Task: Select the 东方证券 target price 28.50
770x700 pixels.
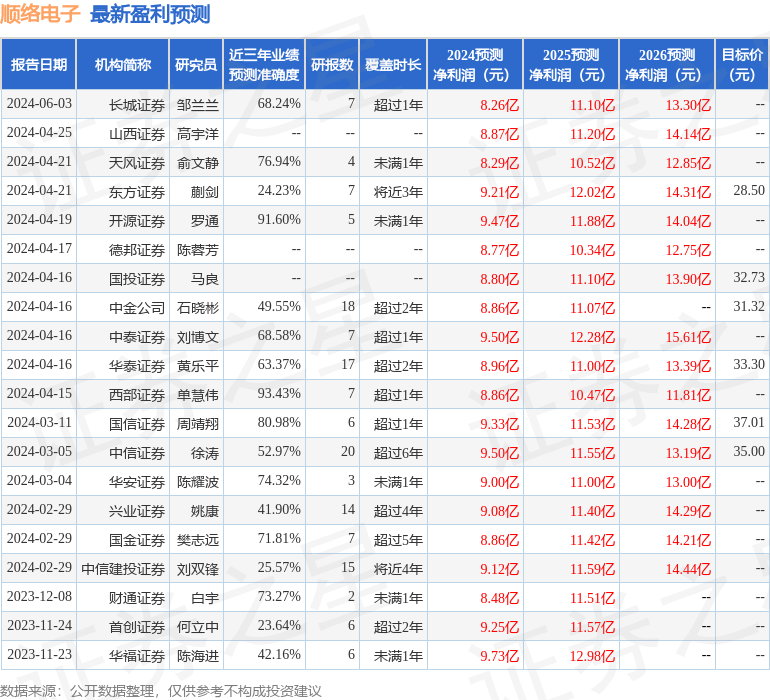Action: [x=749, y=190]
